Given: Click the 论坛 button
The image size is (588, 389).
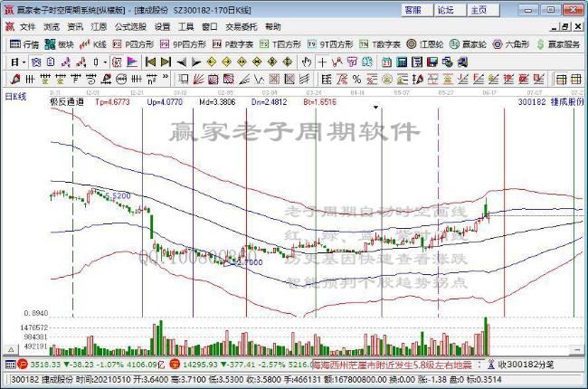Looking at the screenshot, I should (x=450, y=10).
